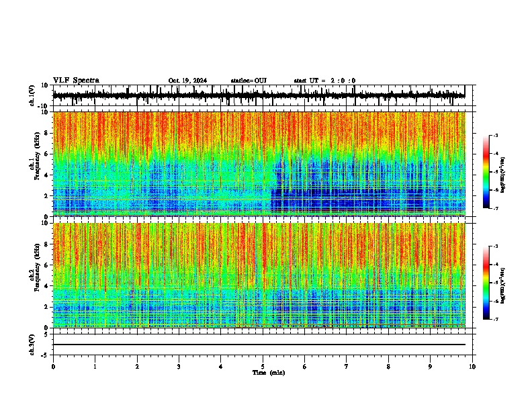Image resolution: width=532 pixels, height=411 pixels.
Task: Click the "station=OUI" header label
Action: pos(249,81)
